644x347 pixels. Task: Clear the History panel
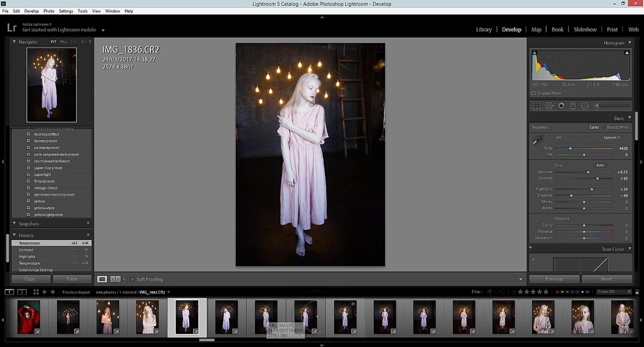(88, 235)
